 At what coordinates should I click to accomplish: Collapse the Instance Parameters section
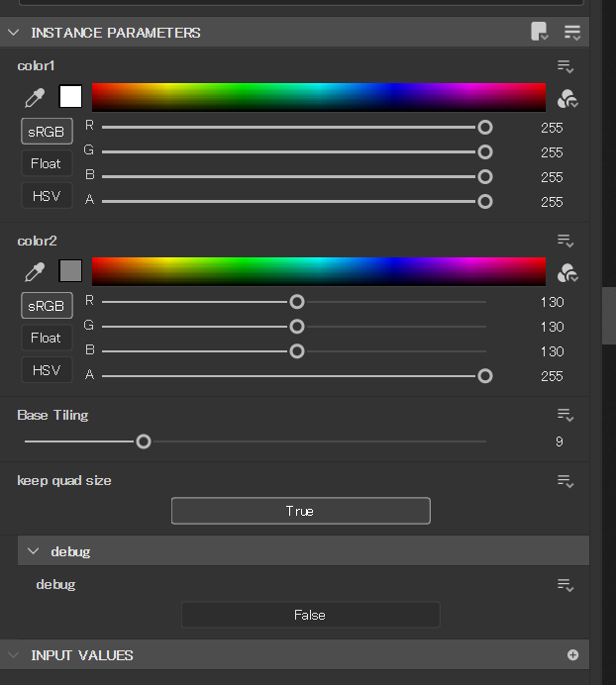(14, 33)
